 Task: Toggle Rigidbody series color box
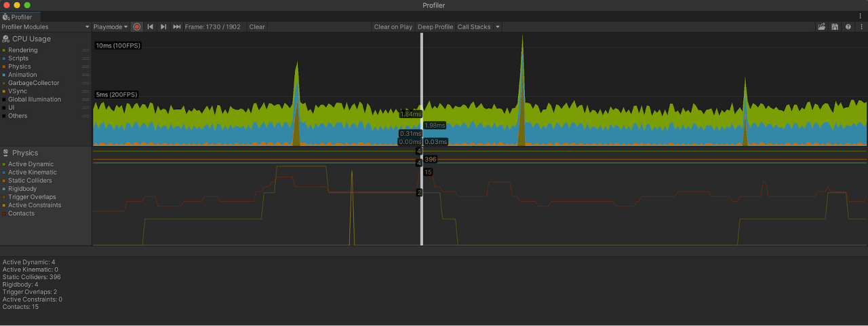(4, 189)
